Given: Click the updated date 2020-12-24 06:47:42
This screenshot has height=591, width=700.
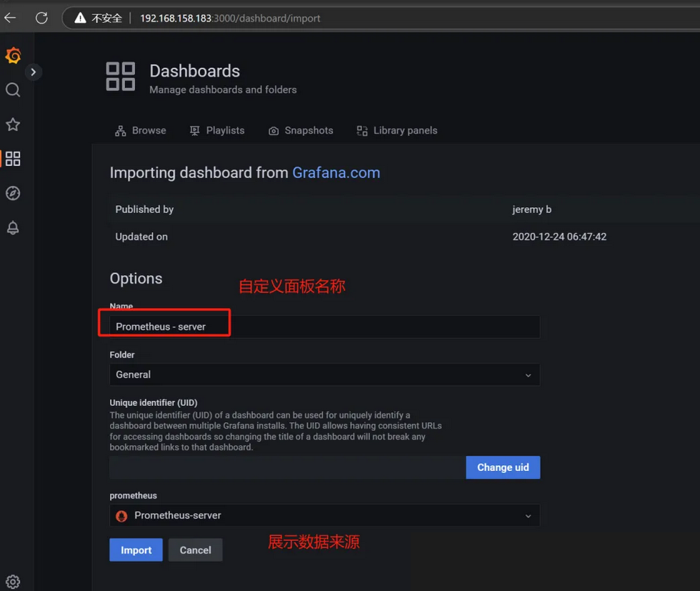Looking at the screenshot, I should pyautogui.click(x=559, y=237).
